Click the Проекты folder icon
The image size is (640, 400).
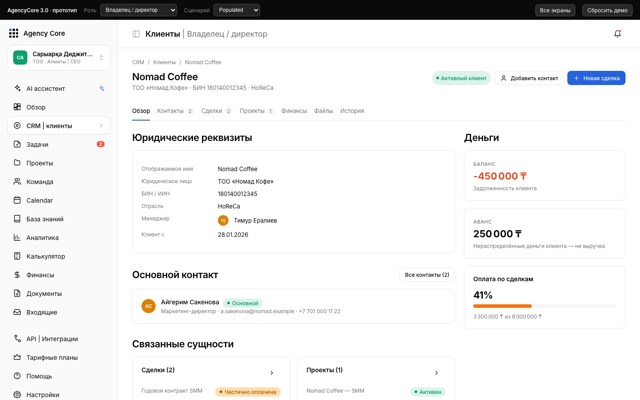pyautogui.click(x=17, y=162)
